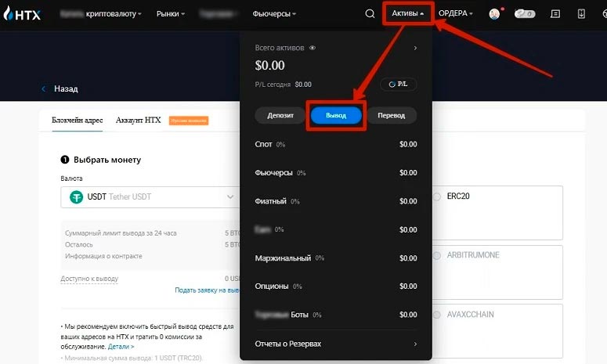Expand the ОРДЕРА dropdown menu

click(x=456, y=13)
